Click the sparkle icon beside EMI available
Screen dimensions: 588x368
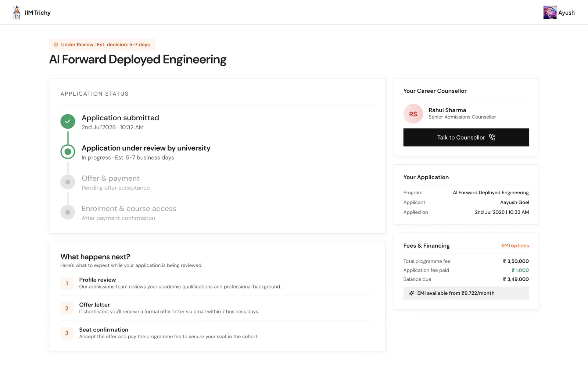pyautogui.click(x=412, y=293)
